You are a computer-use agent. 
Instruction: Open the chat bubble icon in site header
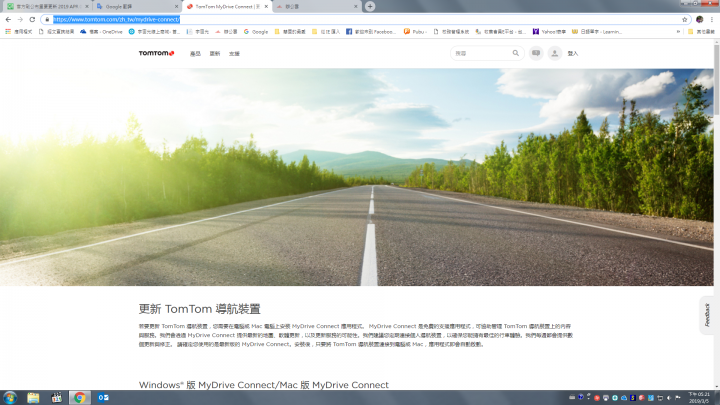[x=536, y=53]
